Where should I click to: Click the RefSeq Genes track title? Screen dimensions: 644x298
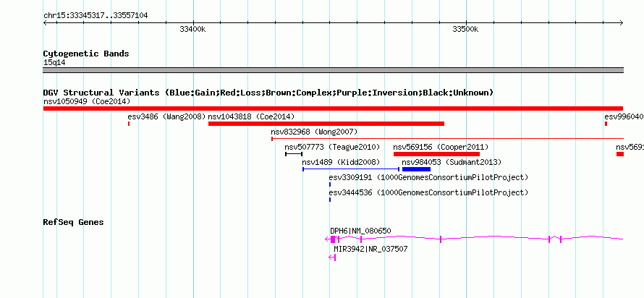(x=74, y=222)
